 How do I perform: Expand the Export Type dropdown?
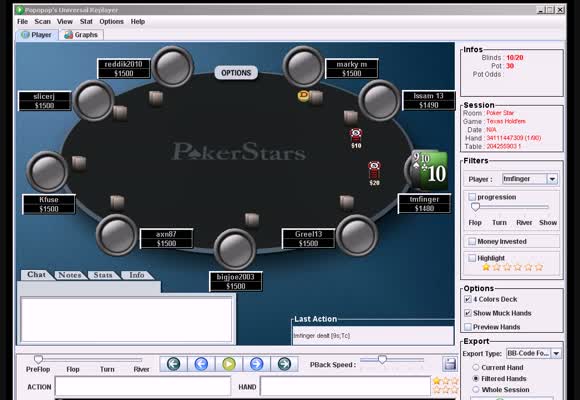[x=556, y=353]
